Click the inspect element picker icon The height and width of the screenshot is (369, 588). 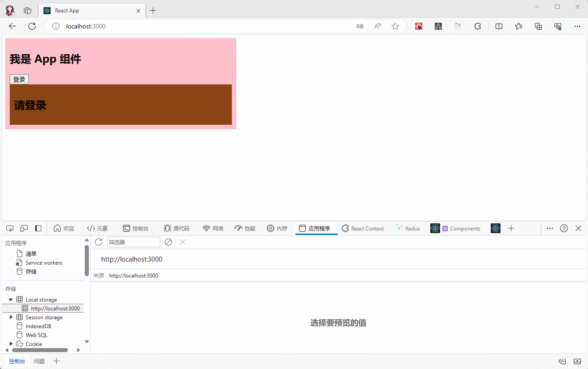[10, 228]
